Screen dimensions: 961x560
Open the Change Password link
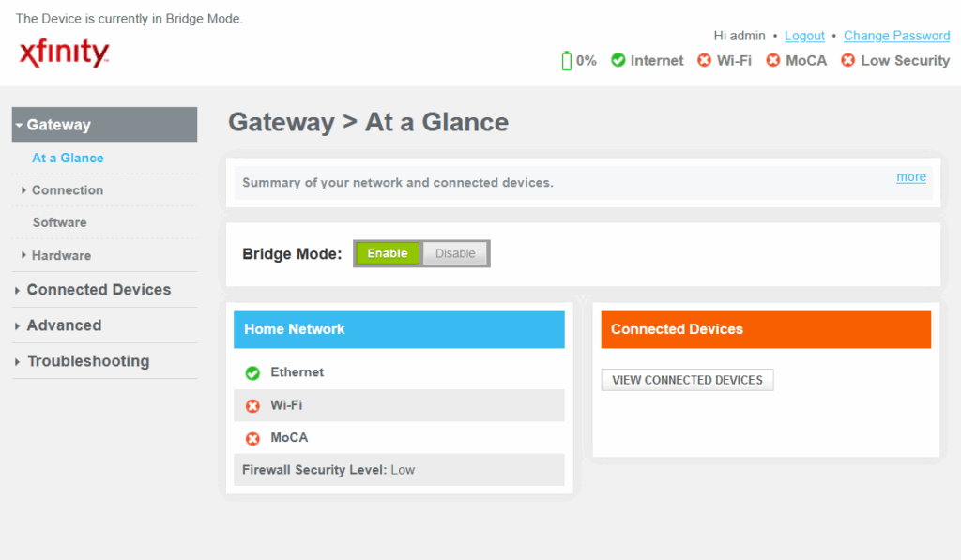(x=896, y=36)
